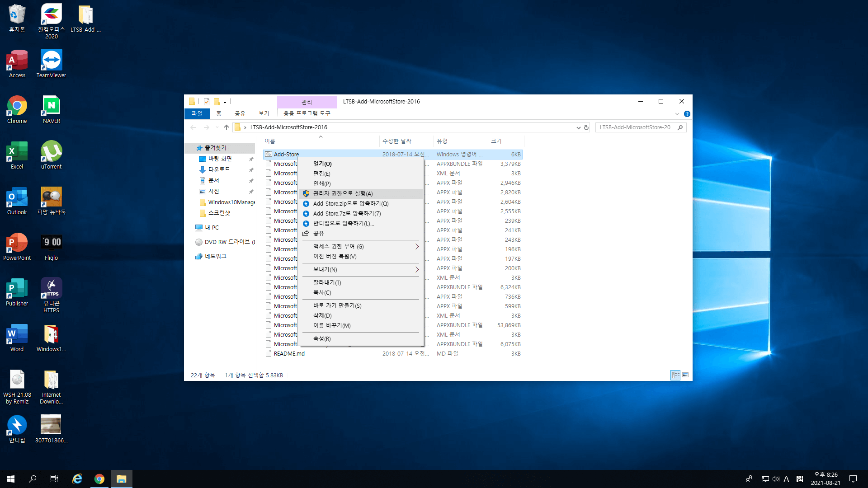Launch TeamViewer desktop shortcut
This screenshot has width=868, height=488.
(51, 64)
